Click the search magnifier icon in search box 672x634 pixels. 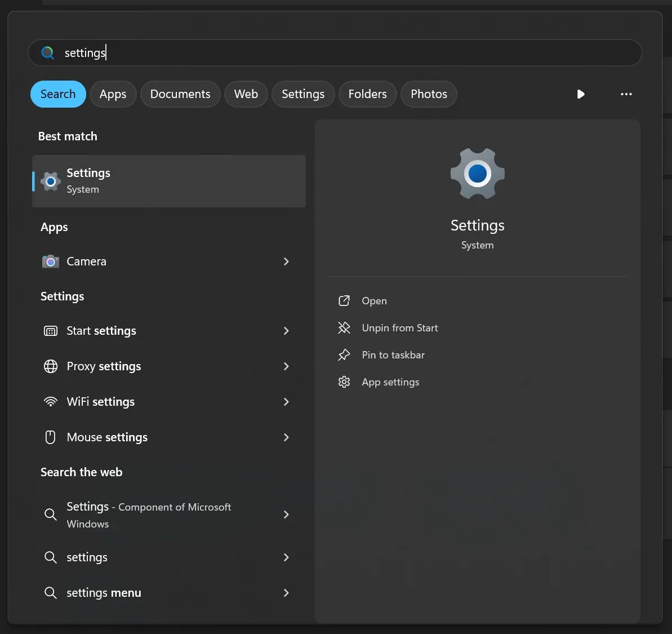pos(47,53)
